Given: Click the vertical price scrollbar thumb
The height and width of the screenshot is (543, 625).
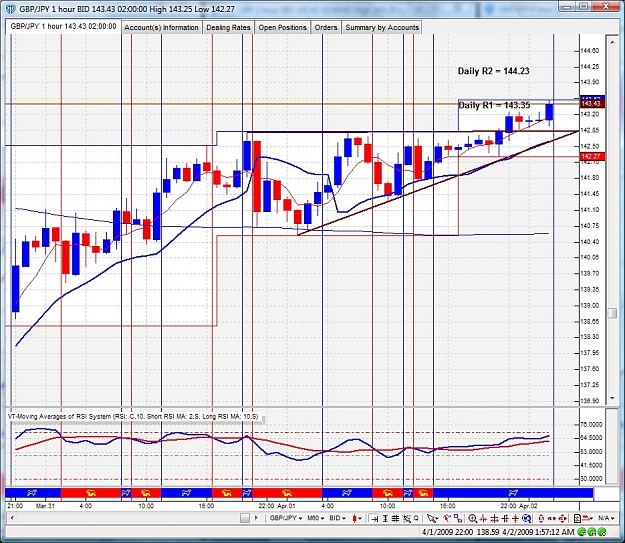Looking at the screenshot, I should [x=612, y=313].
